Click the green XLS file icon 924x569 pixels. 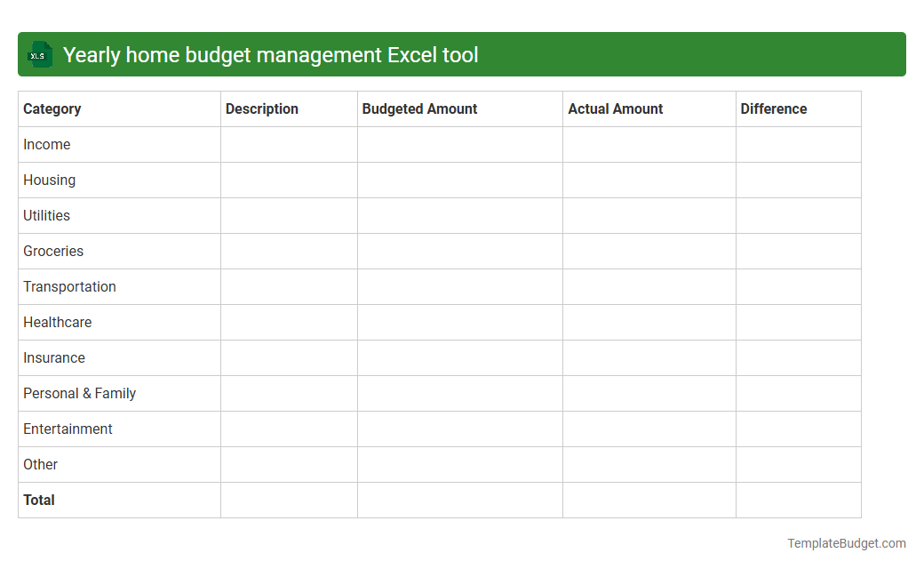(x=39, y=54)
